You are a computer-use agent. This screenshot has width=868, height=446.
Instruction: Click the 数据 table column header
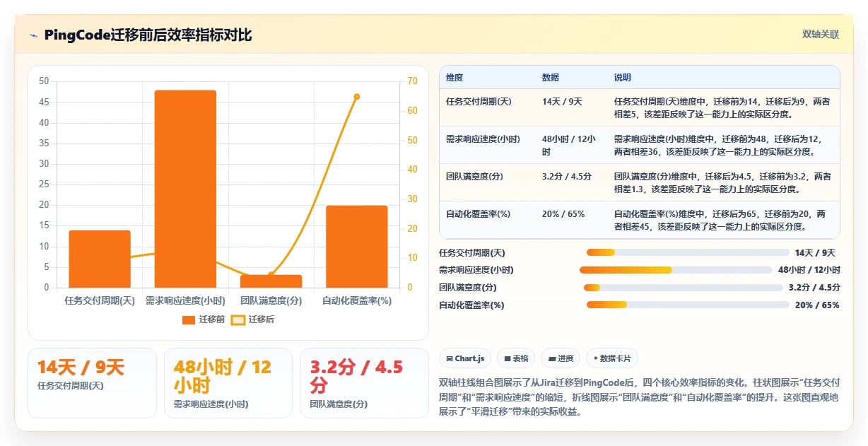pyautogui.click(x=551, y=78)
